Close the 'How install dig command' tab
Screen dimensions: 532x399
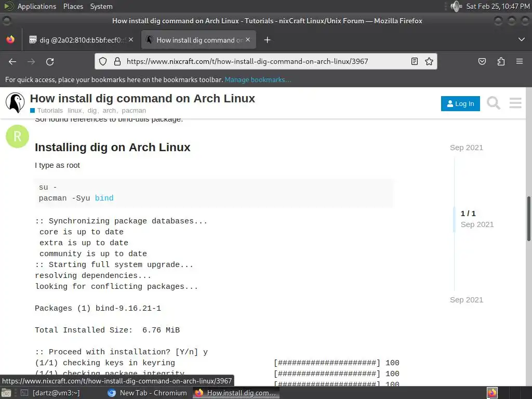[x=248, y=39]
